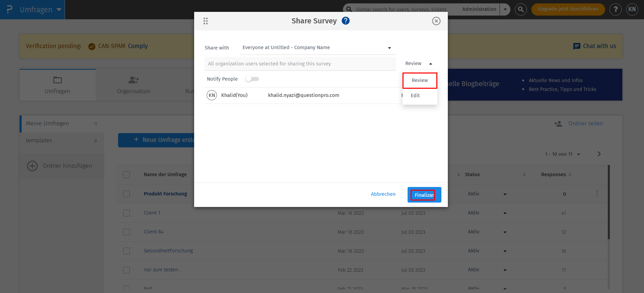Grab the dialog drag handle dots
Screen dimensions: 644x293
click(205, 21)
